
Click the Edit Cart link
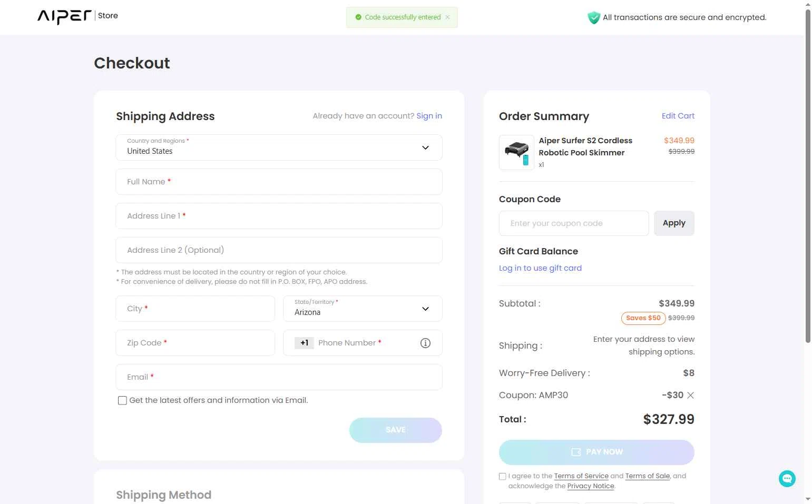pyautogui.click(x=678, y=116)
